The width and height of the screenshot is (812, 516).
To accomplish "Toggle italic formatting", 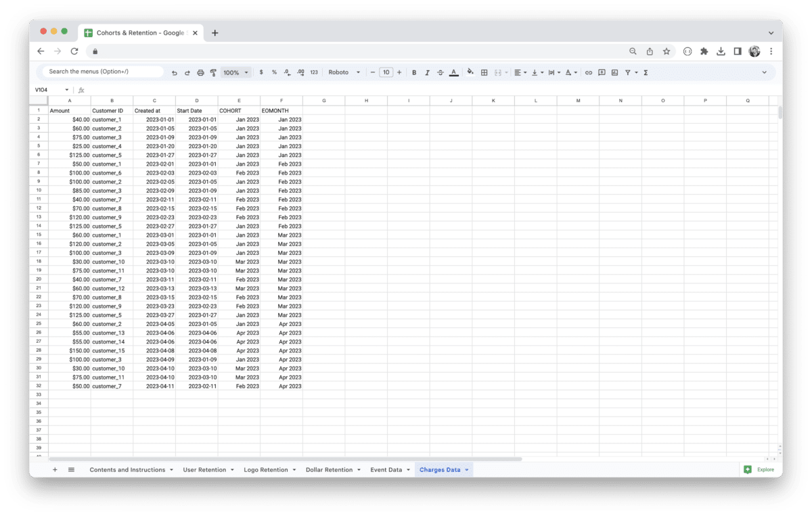I will [427, 72].
